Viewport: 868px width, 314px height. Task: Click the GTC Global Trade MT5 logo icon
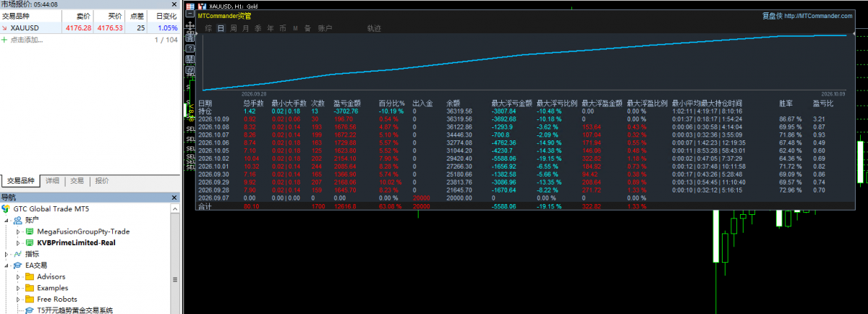pos(6,208)
